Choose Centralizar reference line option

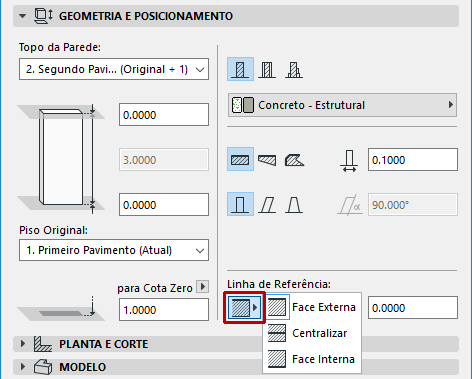click(312, 333)
